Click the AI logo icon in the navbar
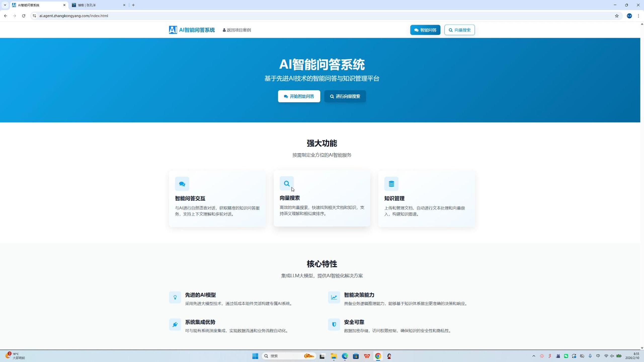This screenshot has height=362, width=644. [x=172, y=30]
